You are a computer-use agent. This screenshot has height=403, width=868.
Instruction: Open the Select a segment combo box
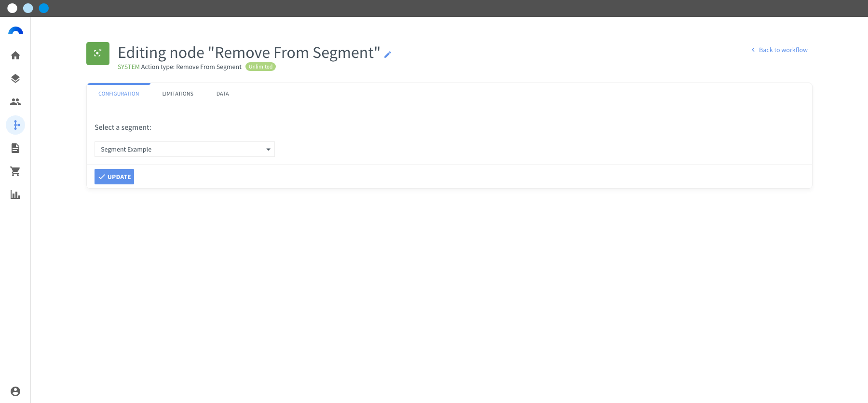coord(185,149)
